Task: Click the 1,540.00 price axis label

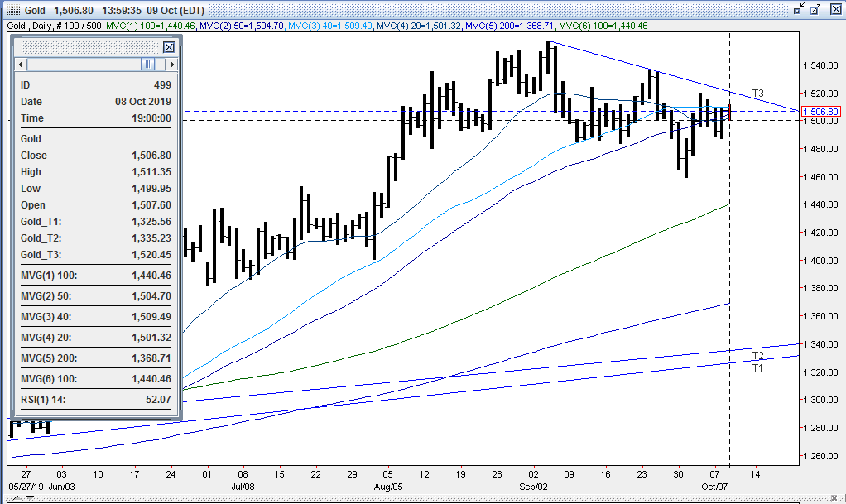Action: (x=820, y=66)
